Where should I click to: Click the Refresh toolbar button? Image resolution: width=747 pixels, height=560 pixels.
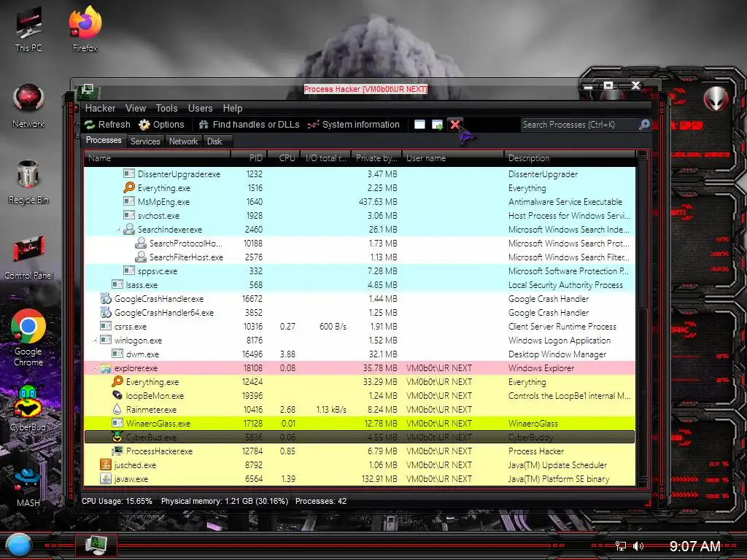(107, 125)
